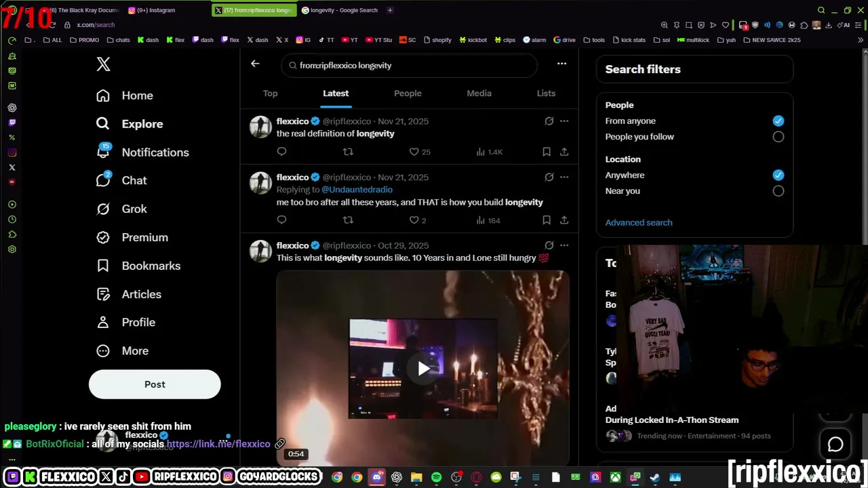The height and width of the screenshot is (488, 868).
Task: Select the 'From anyone' radio option
Action: point(778,121)
